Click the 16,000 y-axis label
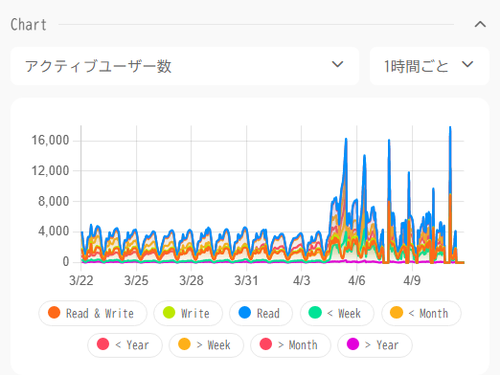The height and width of the screenshot is (375, 500). [50, 140]
